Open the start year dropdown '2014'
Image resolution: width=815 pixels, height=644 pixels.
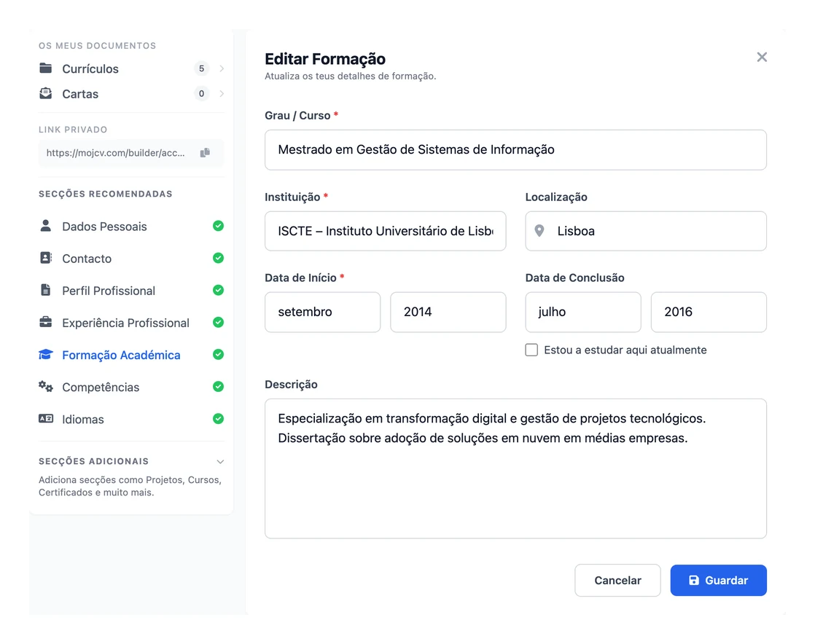448,312
